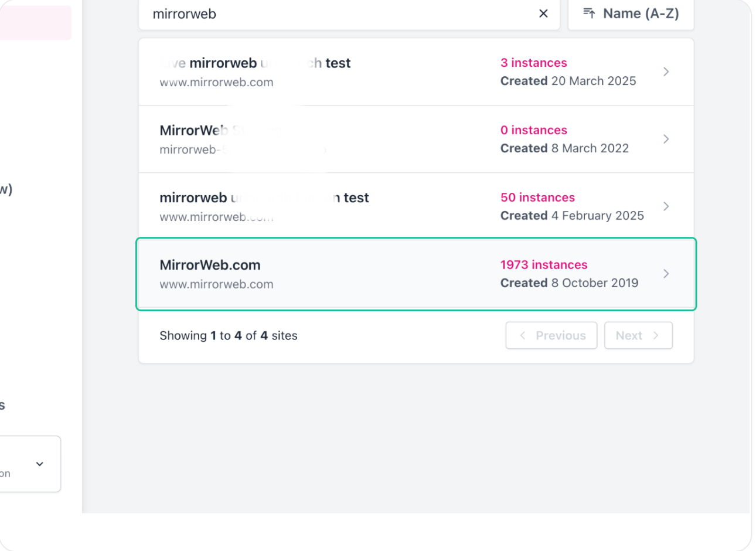Screen dimensions: 756x551
Task: Click www.mirrorweb.com under MirrorWeb.com
Action: tap(216, 284)
